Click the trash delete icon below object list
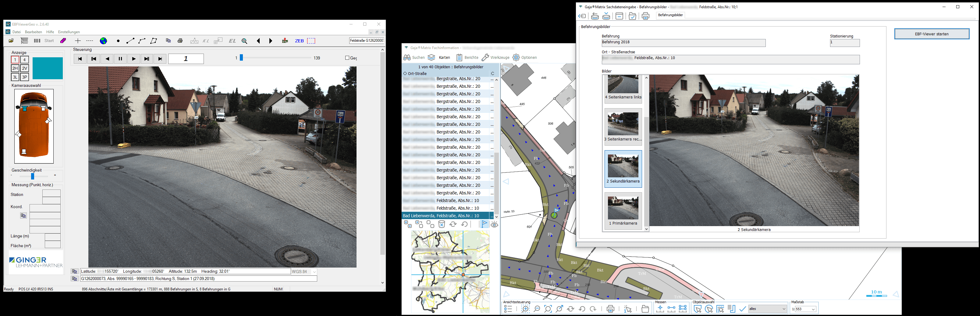 [x=442, y=224]
